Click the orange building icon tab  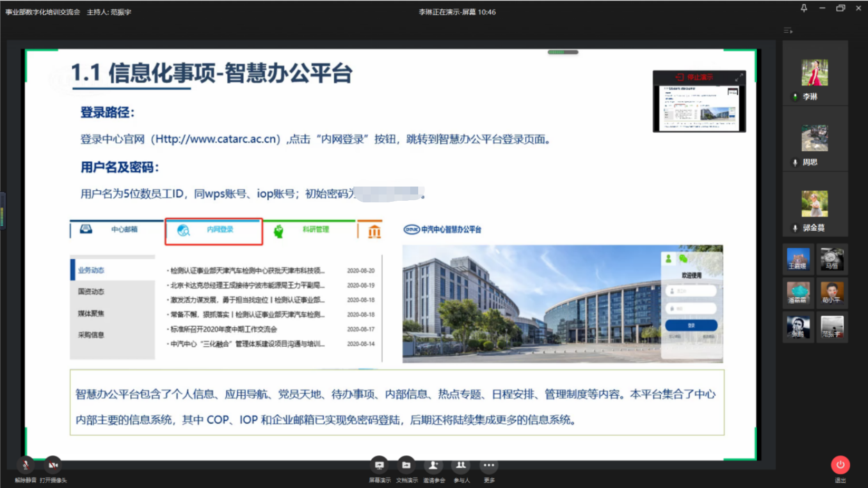[374, 231]
